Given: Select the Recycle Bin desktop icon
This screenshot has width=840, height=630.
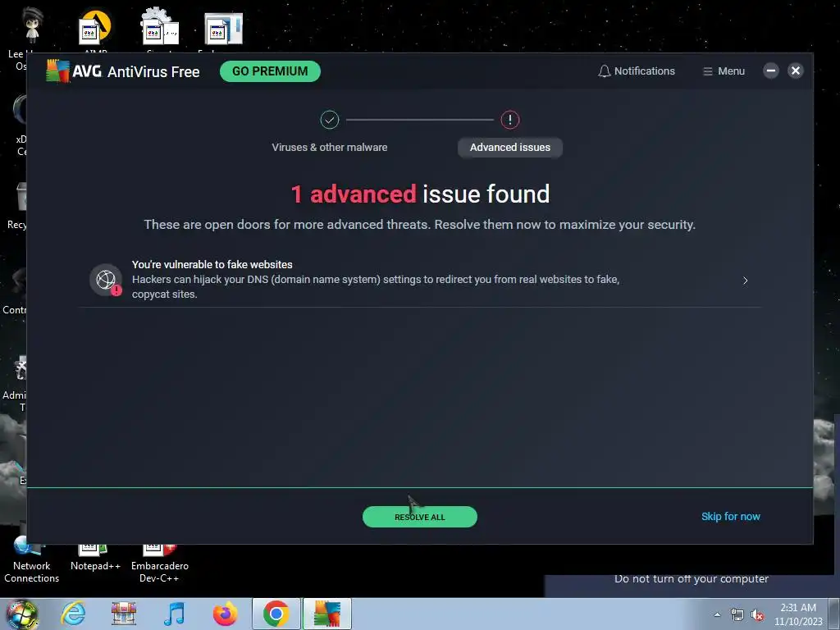Looking at the screenshot, I should (18, 206).
